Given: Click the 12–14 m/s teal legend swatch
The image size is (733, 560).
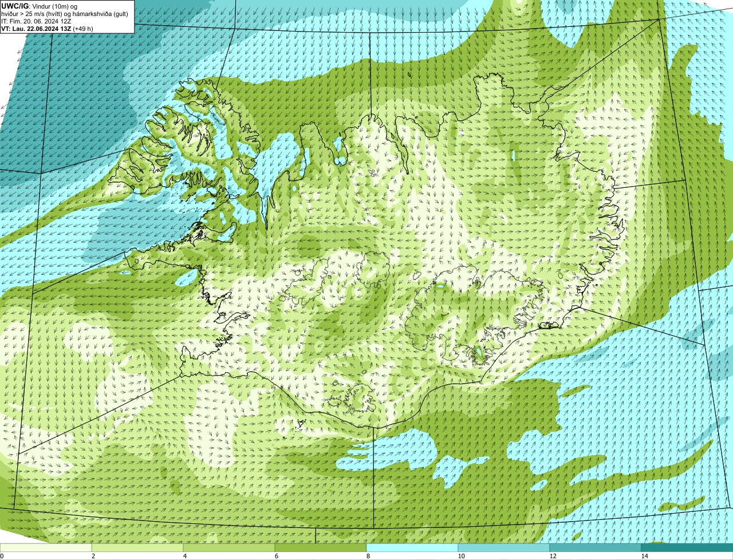Looking at the screenshot, I should [x=596, y=547].
